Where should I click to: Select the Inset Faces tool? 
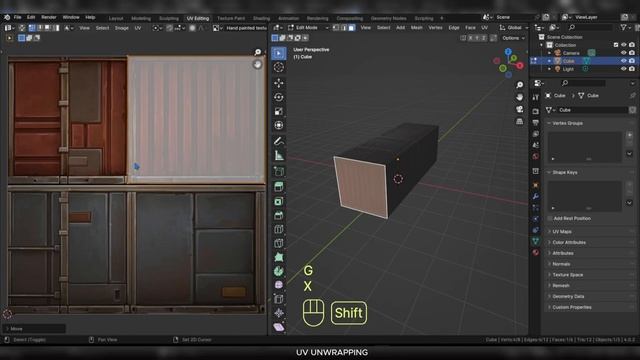tap(279, 201)
